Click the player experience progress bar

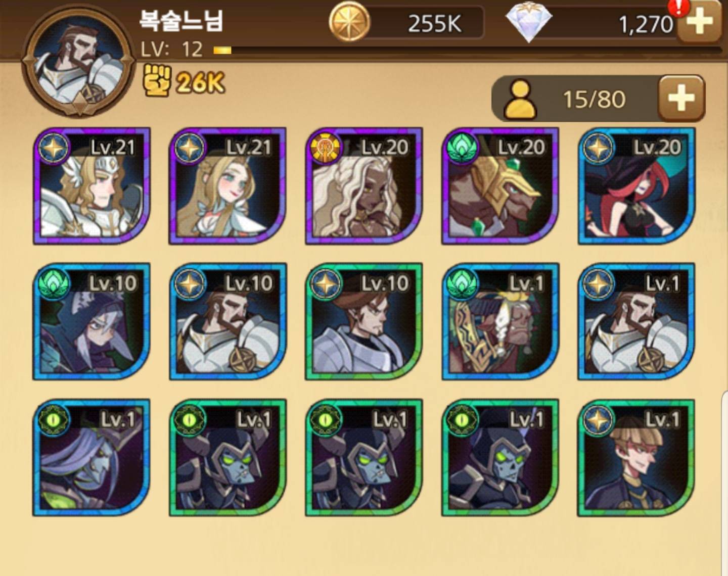pyautogui.click(x=468, y=50)
